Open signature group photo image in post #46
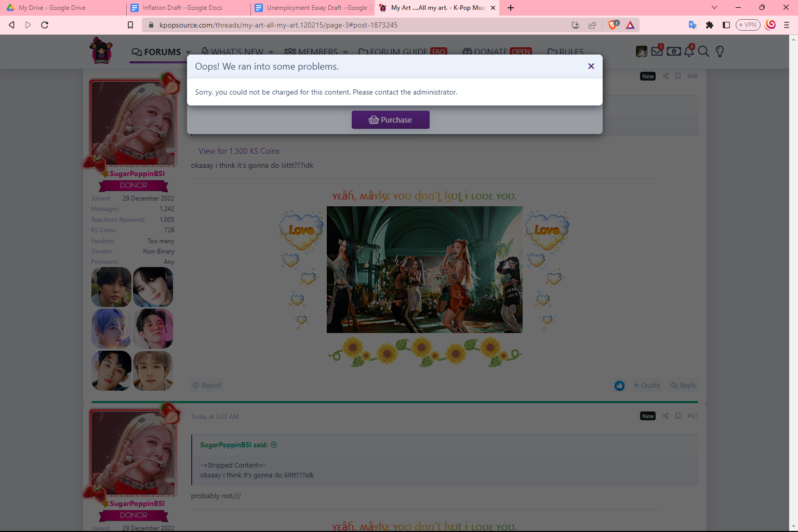Screen dimensions: 798x532 point(424,270)
